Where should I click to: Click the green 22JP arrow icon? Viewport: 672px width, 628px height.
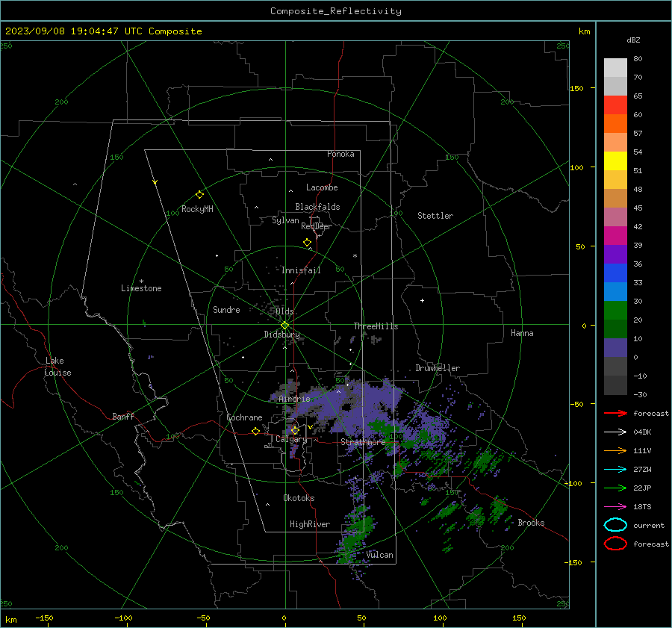tap(615, 488)
